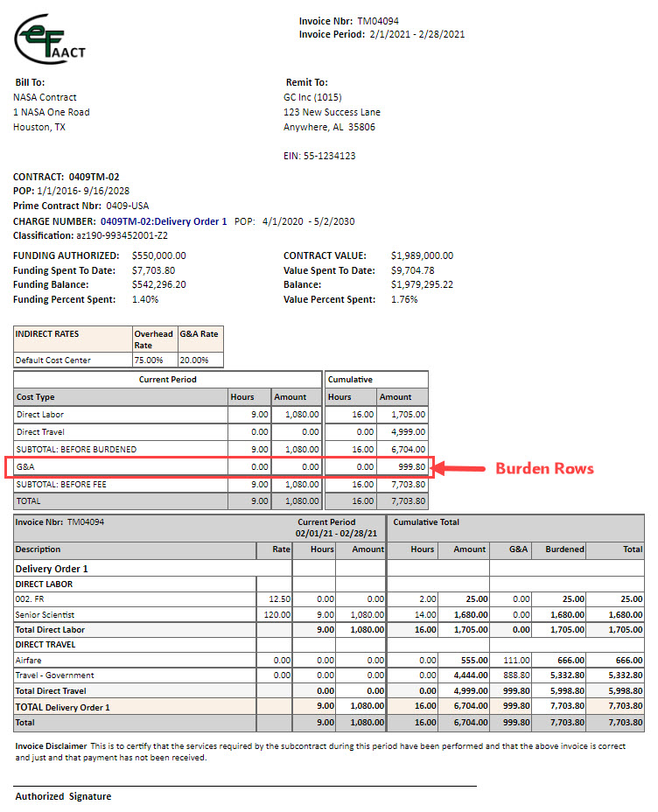Select the Cumulative Total header
658x812 pixels.
tap(426, 522)
